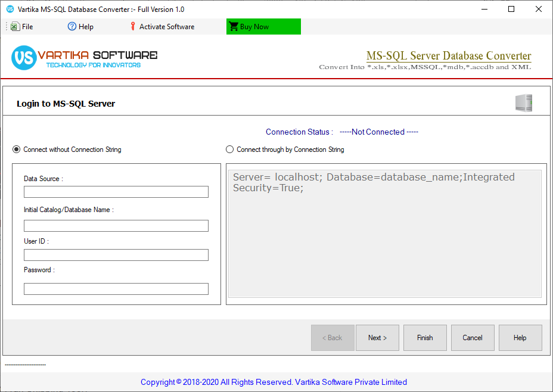Screen dimensions: 553x392
Task: Click the red key Activate icon
Action: coord(133,26)
